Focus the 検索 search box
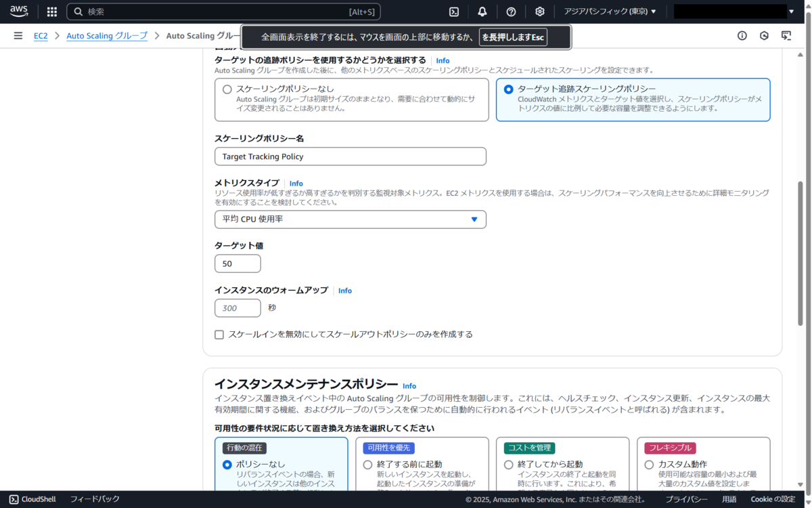Screen dimensions: 812x508 click(223, 12)
